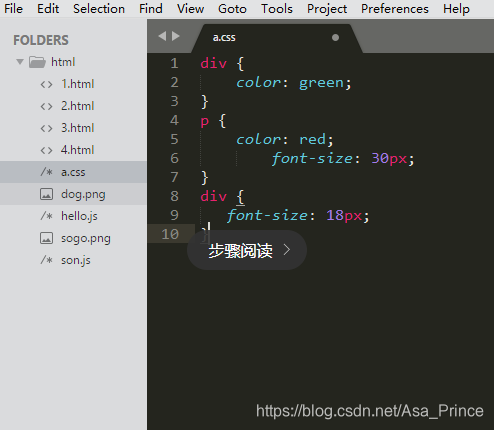This screenshot has height=430, width=494.
Task: Click the arrow on 步骤阅读 button
Action: pyautogui.click(x=286, y=250)
